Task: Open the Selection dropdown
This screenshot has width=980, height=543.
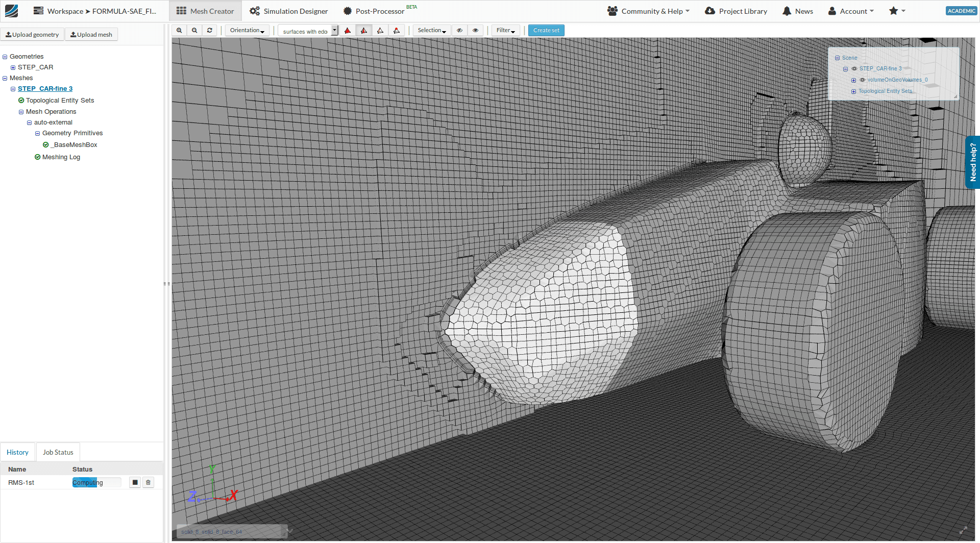Action: 432,31
